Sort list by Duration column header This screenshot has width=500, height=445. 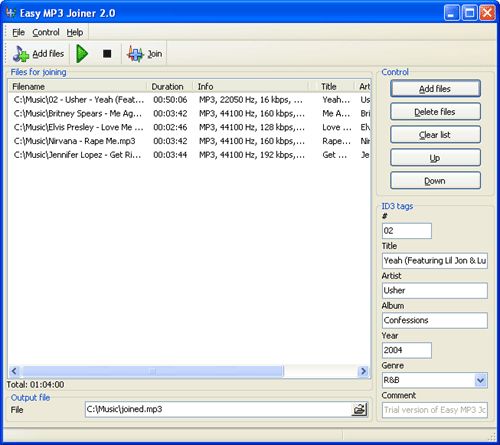coord(170,86)
